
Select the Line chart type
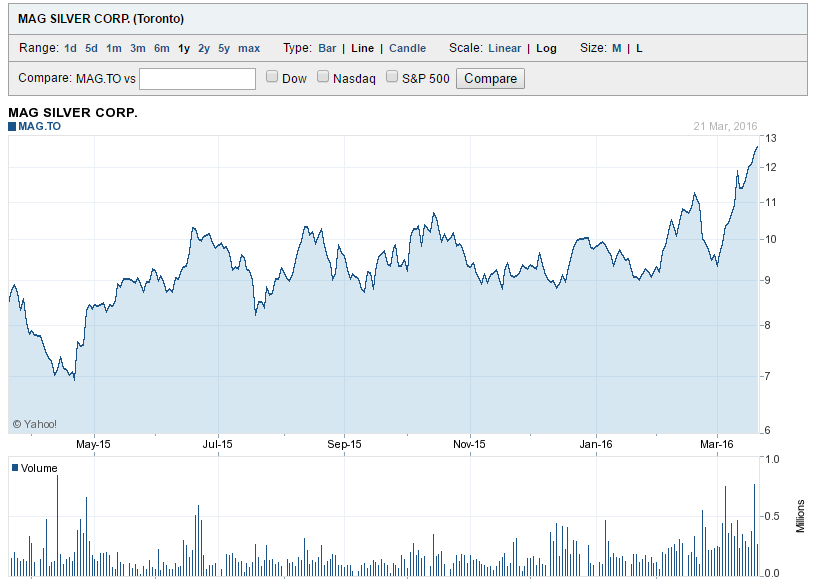click(x=361, y=48)
